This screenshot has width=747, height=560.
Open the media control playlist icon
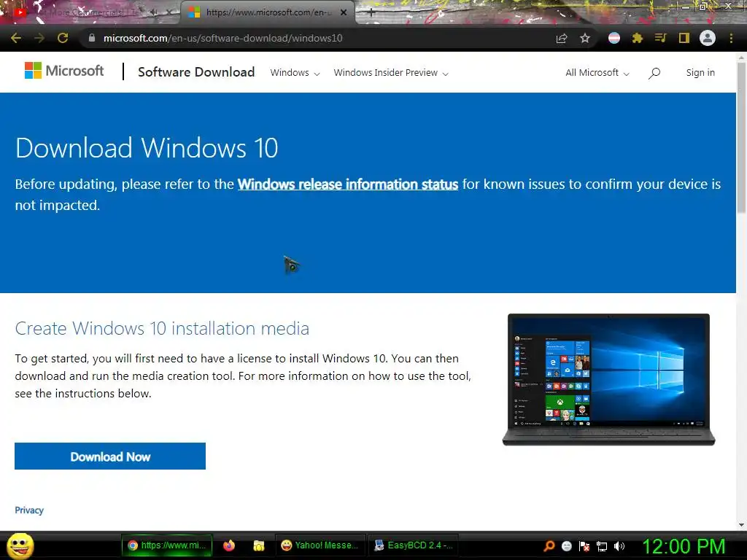[660, 38]
